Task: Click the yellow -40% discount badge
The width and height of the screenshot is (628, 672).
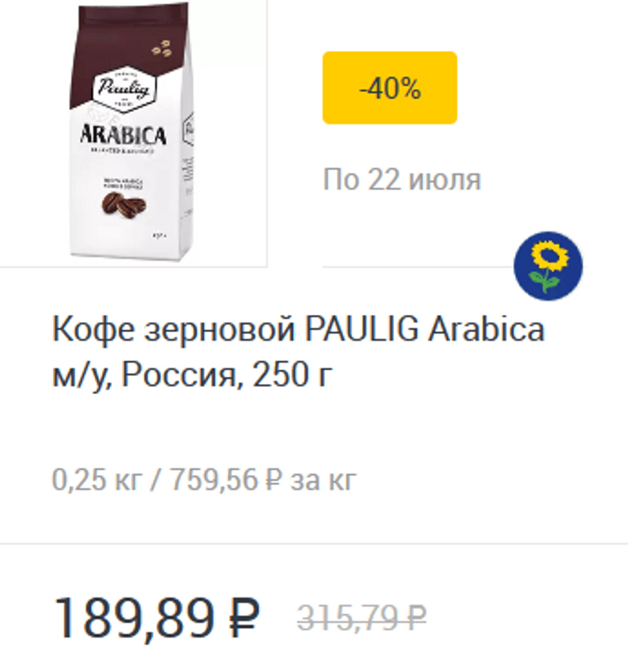Action: [x=389, y=88]
